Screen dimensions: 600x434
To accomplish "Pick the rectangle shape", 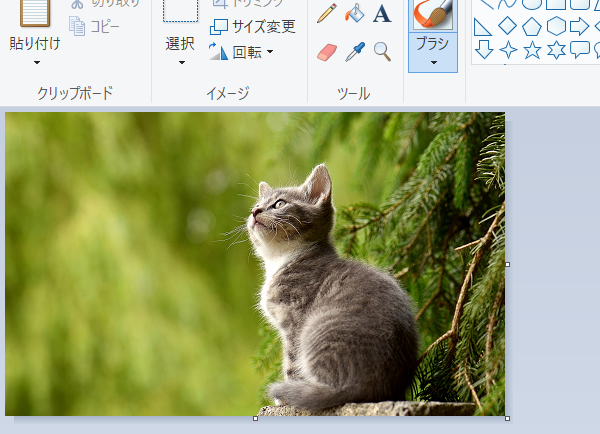I will (556, 4).
